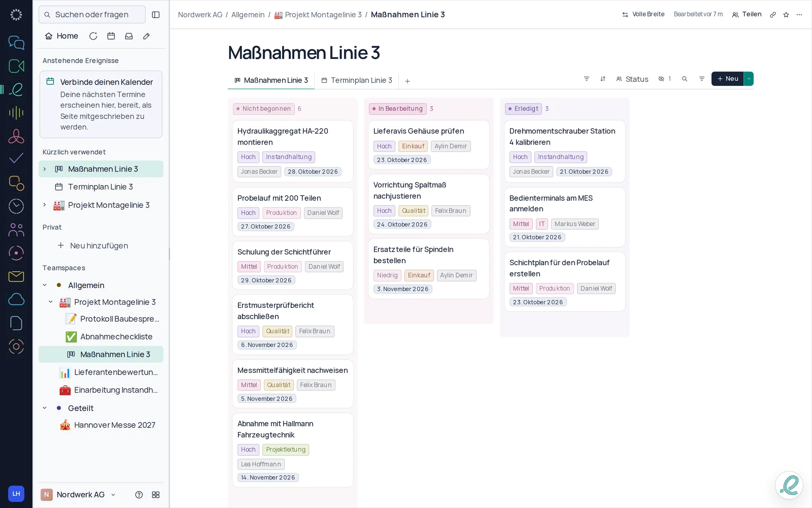
Task: Mark the page as favorite with star icon
Action: click(x=786, y=14)
